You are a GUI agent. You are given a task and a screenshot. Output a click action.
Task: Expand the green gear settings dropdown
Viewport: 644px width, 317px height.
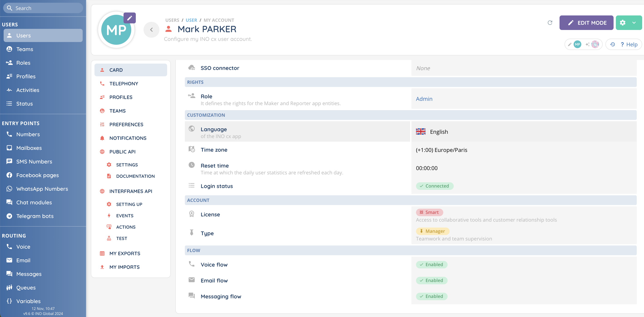pyautogui.click(x=634, y=23)
